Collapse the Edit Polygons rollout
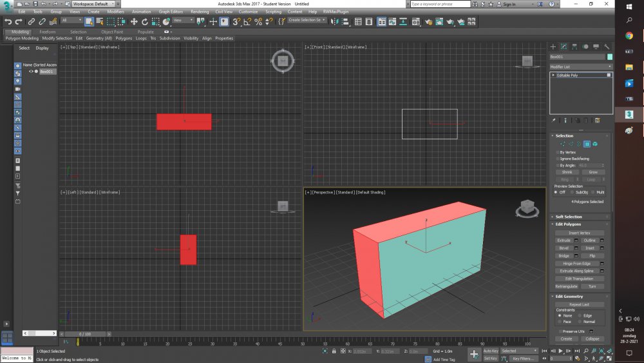644x363 pixels. click(568, 224)
